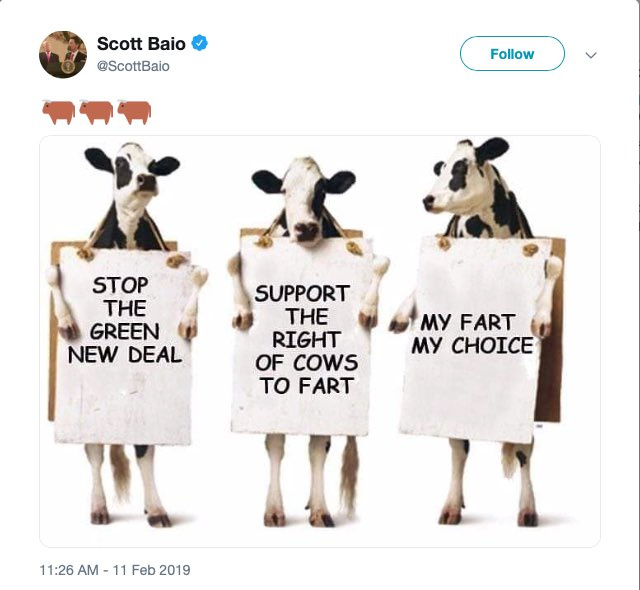Click the blue verified badge

point(200,43)
